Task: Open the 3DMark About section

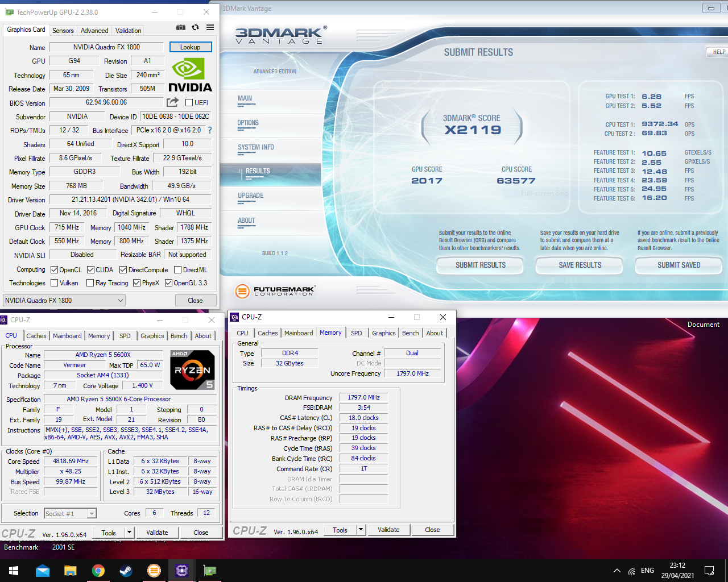Action: coord(246,221)
